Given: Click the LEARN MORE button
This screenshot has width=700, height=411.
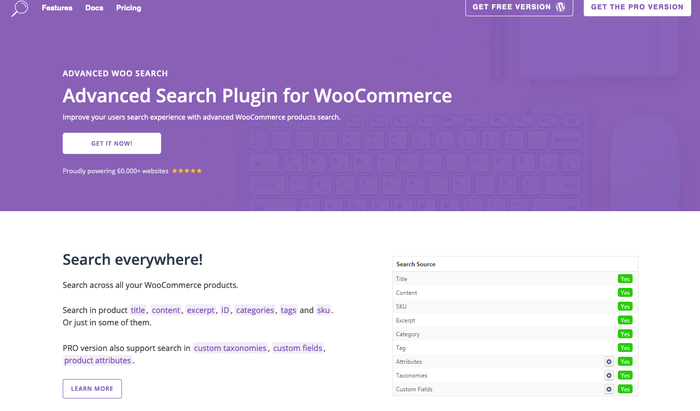Looking at the screenshot, I should (x=92, y=389).
